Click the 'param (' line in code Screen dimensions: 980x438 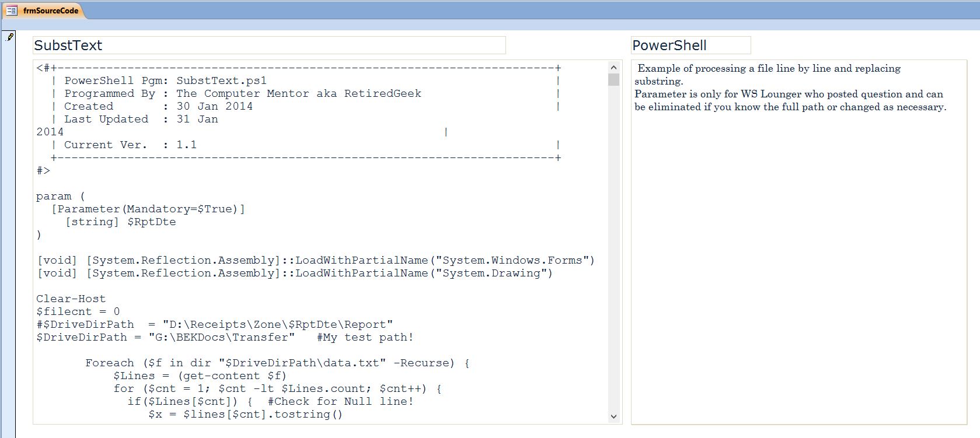(x=60, y=196)
